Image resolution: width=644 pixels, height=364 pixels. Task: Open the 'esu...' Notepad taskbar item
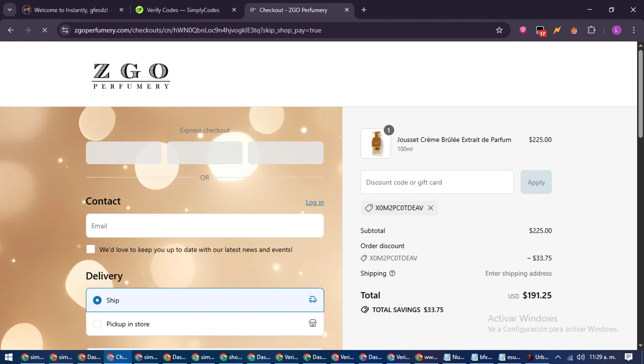(510, 357)
